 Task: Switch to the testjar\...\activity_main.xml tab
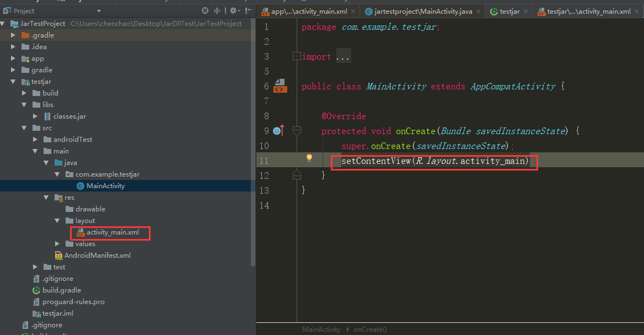[588, 12]
